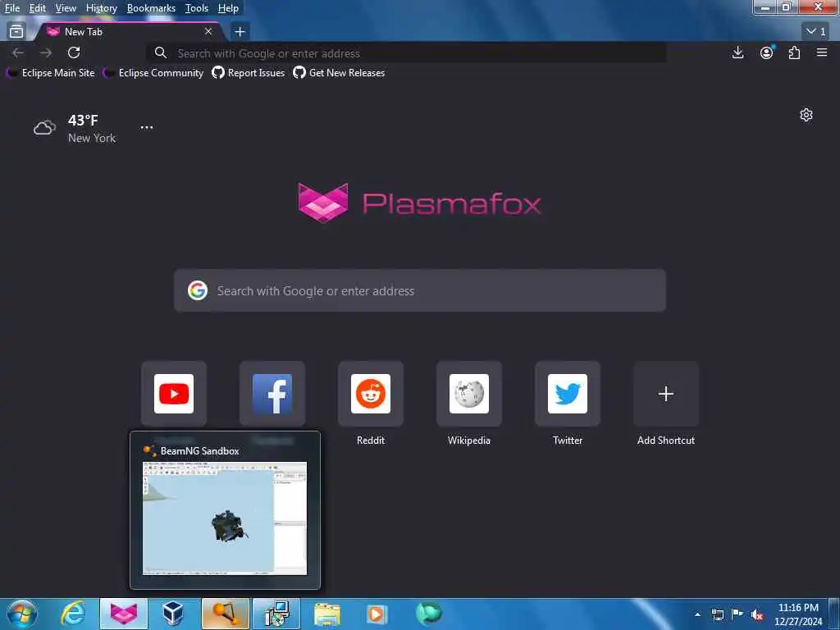Open Eclipse Main Site bookmark
The height and width of the screenshot is (630, 840).
tap(51, 73)
